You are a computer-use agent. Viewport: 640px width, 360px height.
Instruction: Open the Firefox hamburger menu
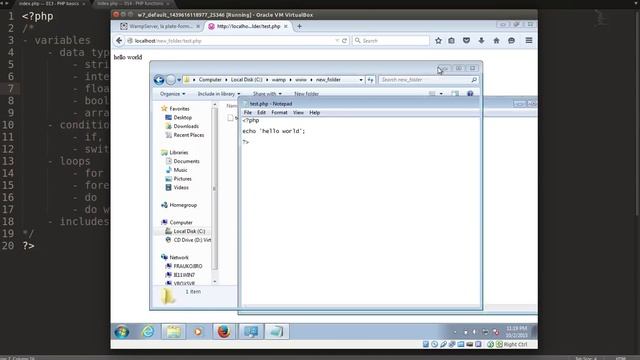click(529, 41)
